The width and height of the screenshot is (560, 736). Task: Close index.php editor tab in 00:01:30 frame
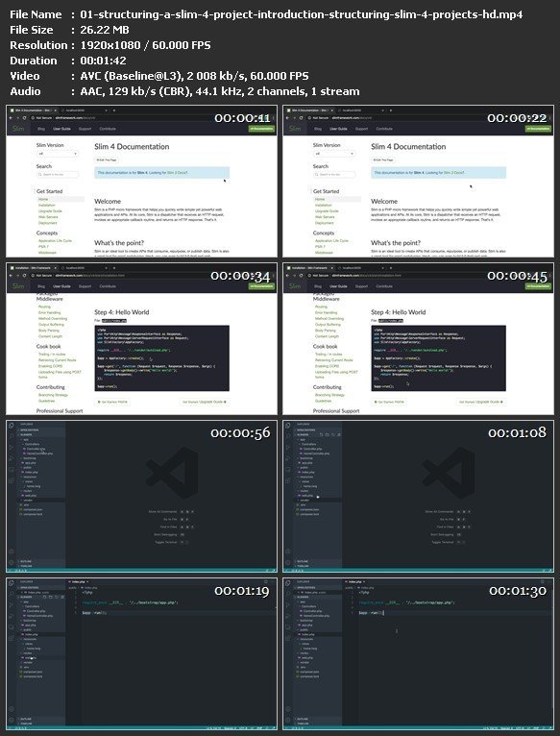[x=364, y=582]
